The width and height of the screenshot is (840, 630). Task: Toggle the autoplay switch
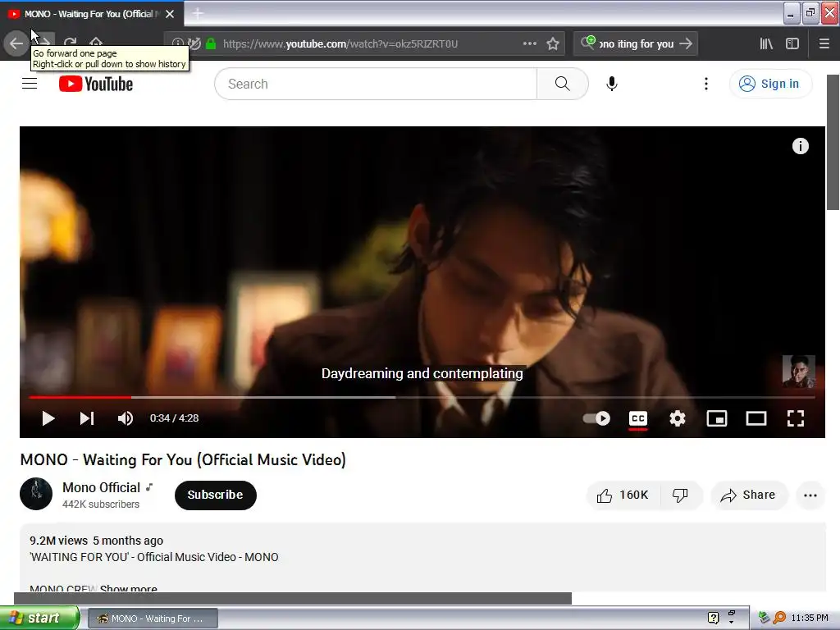[596, 418]
